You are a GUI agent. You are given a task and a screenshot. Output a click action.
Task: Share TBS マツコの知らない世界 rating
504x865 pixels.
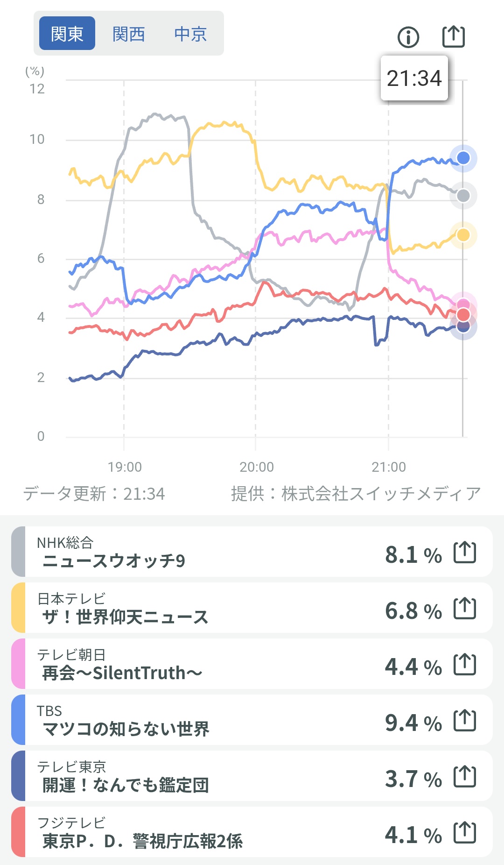pyautogui.click(x=465, y=721)
